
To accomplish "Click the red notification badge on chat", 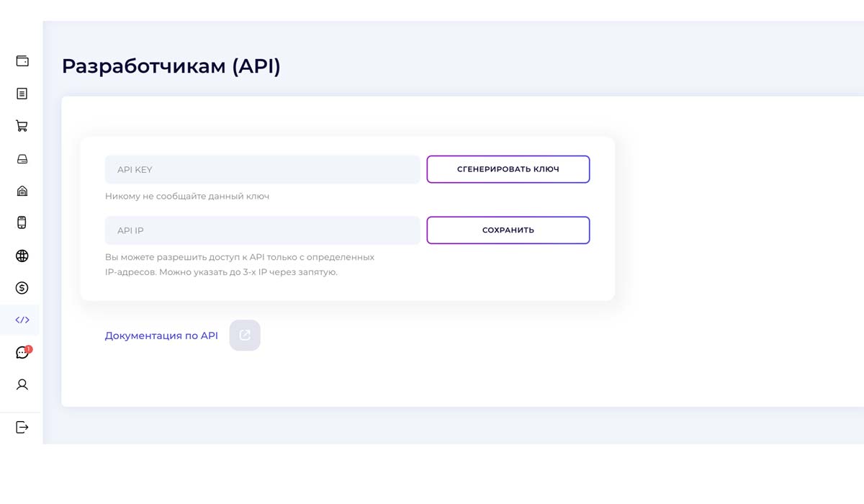I will pyautogui.click(x=29, y=348).
